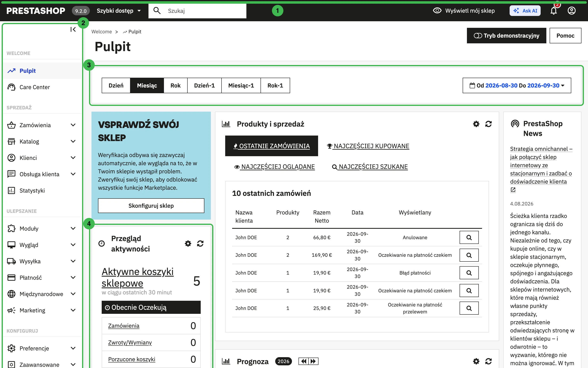Screen dimensions: 588x368
Task: Click the Ask AI button
Action: (525, 11)
